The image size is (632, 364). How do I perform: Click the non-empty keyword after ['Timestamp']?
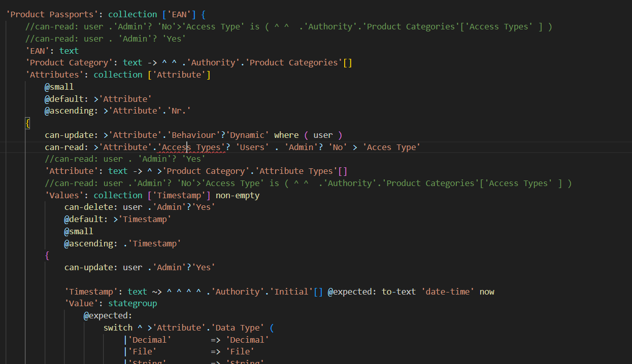click(238, 195)
